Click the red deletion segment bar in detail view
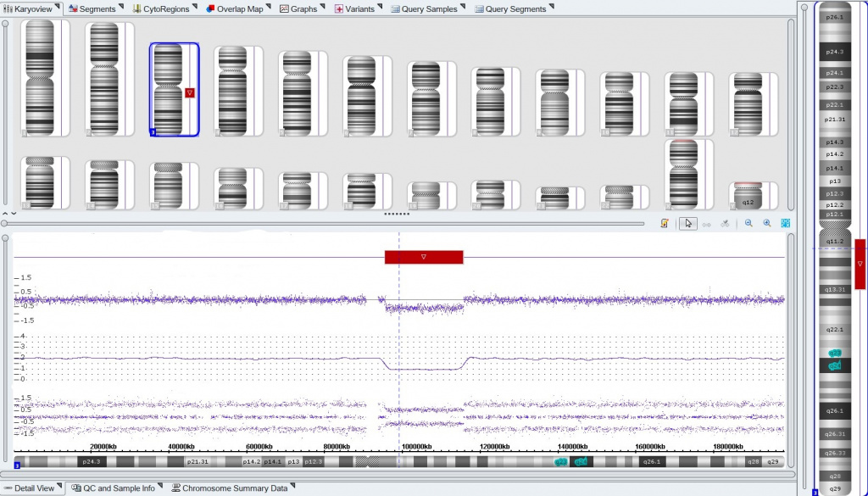 coord(423,257)
